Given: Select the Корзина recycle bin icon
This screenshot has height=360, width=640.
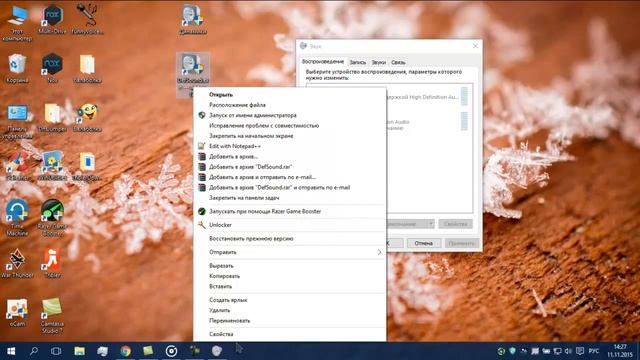Looking at the screenshot, I should click(x=17, y=69).
